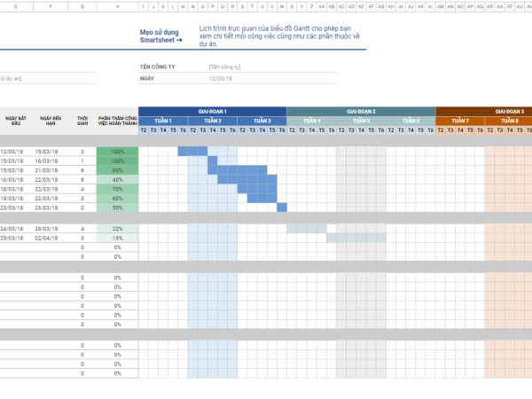Click the date cell showing 12/03/18 beside NGÀY
The width and height of the screenshot is (532, 399).
pos(221,78)
